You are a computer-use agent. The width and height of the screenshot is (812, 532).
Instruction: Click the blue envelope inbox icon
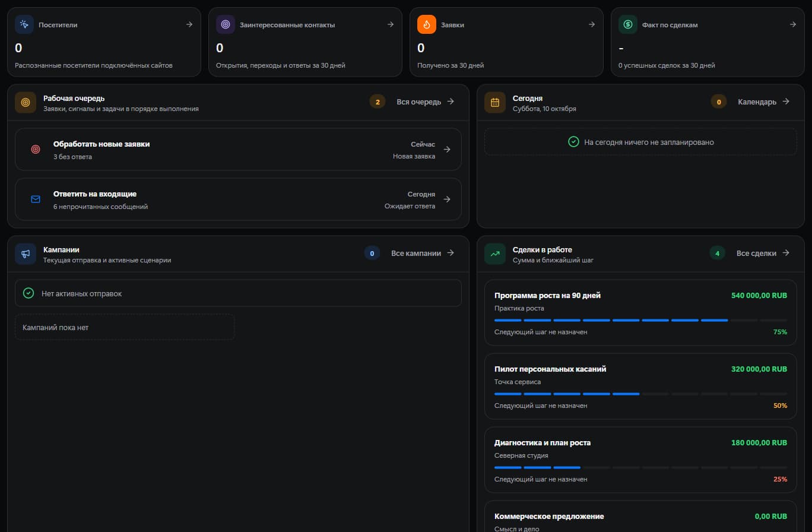tap(36, 199)
